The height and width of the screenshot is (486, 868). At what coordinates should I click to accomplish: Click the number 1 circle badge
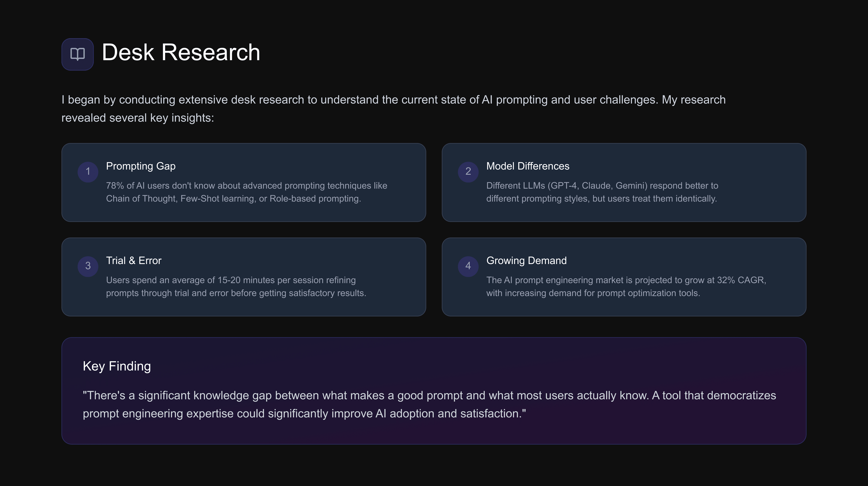(88, 171)
